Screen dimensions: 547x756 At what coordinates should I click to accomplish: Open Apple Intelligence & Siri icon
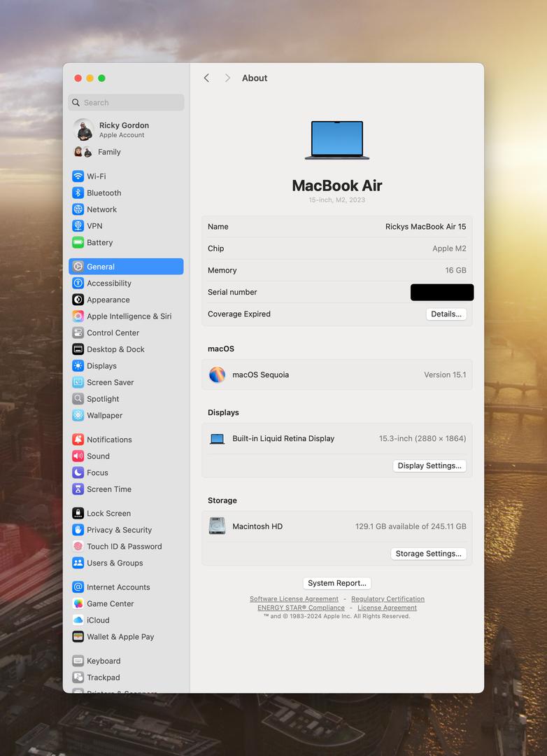[78, 316]
